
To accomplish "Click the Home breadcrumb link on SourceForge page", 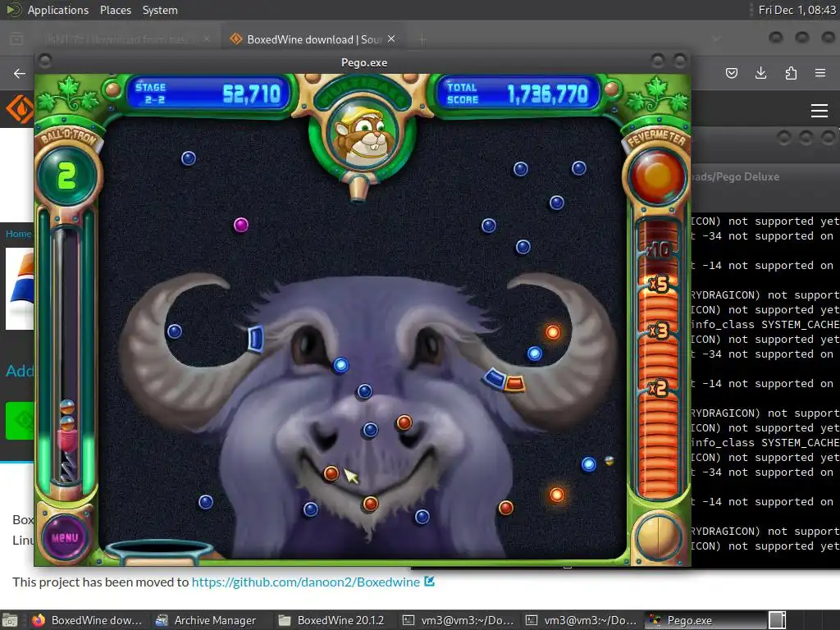I will (18, 234).
